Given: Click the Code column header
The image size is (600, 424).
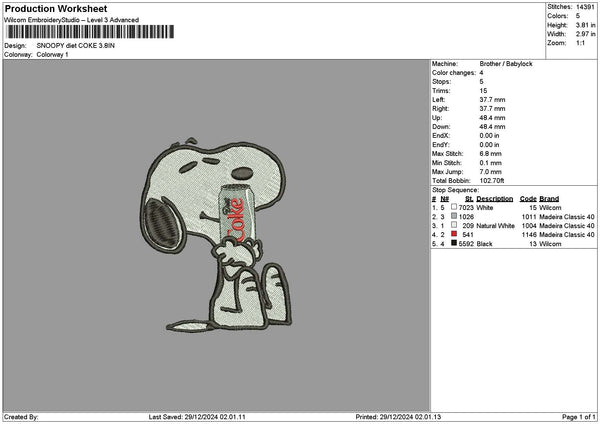Looking at the screenshot, I should tap(528, 199).
